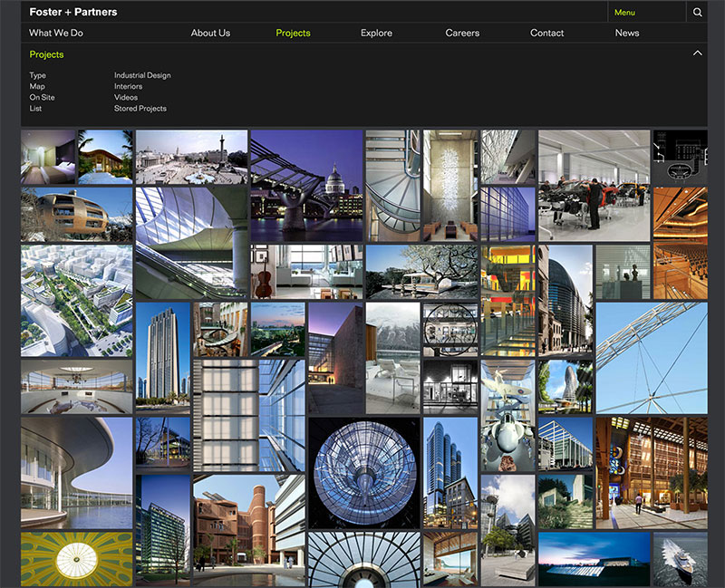The height and width of the screenshot is (588, 725).
Task: Open the palm tree resort roof thumbnail
Action: tap(105, 157)
